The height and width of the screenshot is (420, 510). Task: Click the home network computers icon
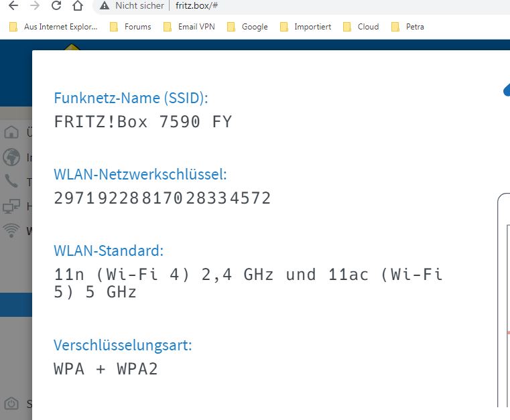click(x=11, y=206)
